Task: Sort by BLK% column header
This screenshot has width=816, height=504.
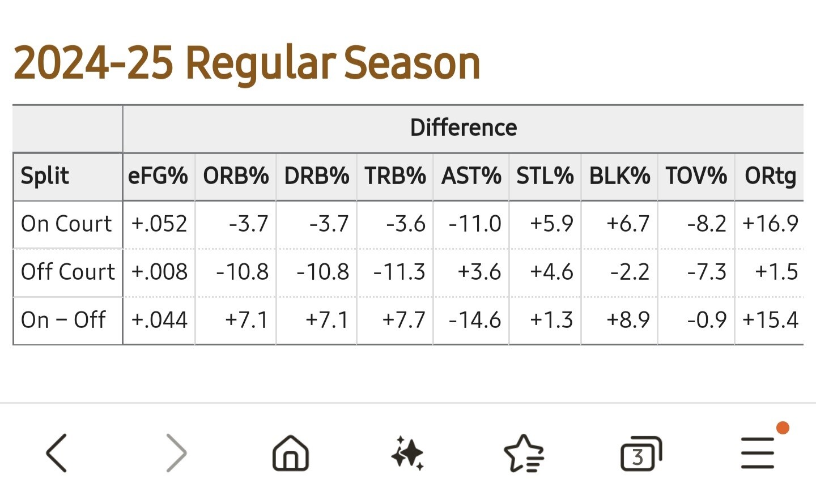Action: tap(619, 176)
